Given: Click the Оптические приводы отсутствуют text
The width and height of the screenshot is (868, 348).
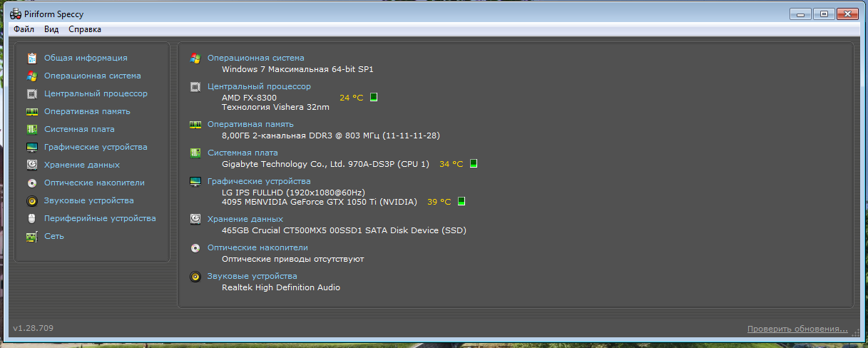Looking at the screenshot, I should (x=292, y=259).
